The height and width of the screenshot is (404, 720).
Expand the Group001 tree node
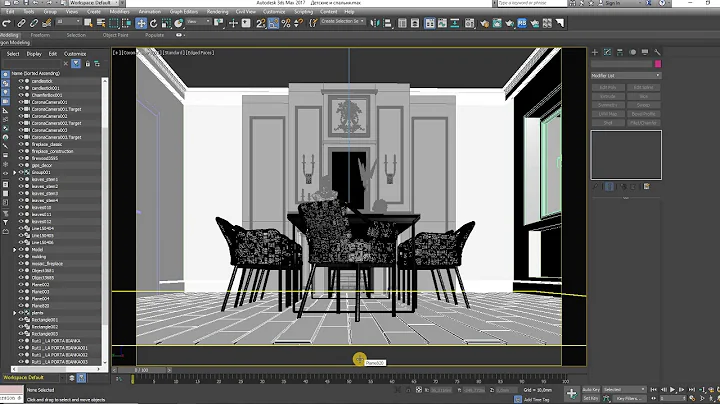point(15,173)
